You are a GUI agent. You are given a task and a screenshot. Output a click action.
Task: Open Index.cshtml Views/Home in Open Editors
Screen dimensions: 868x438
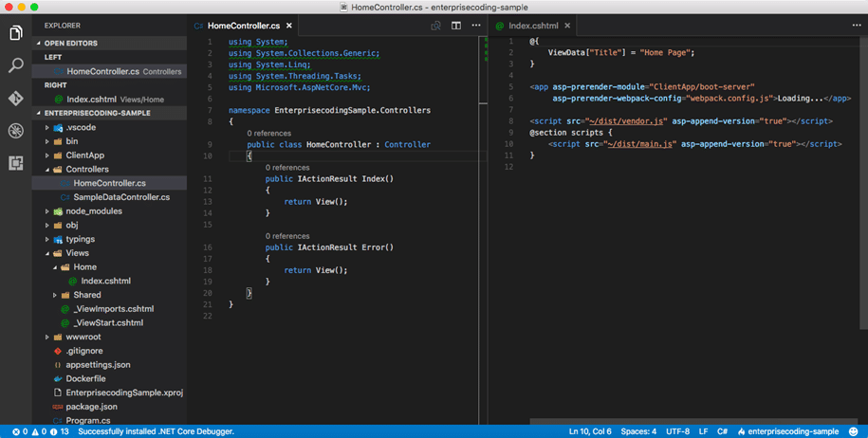point(110,100)
